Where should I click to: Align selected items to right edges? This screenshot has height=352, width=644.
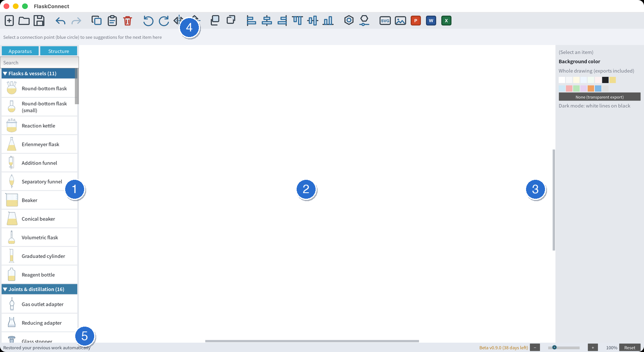(283, 21)
